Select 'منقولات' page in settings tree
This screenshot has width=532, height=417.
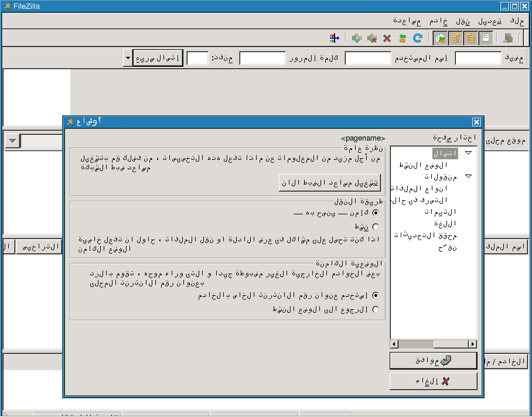click(x=441, y=177)
